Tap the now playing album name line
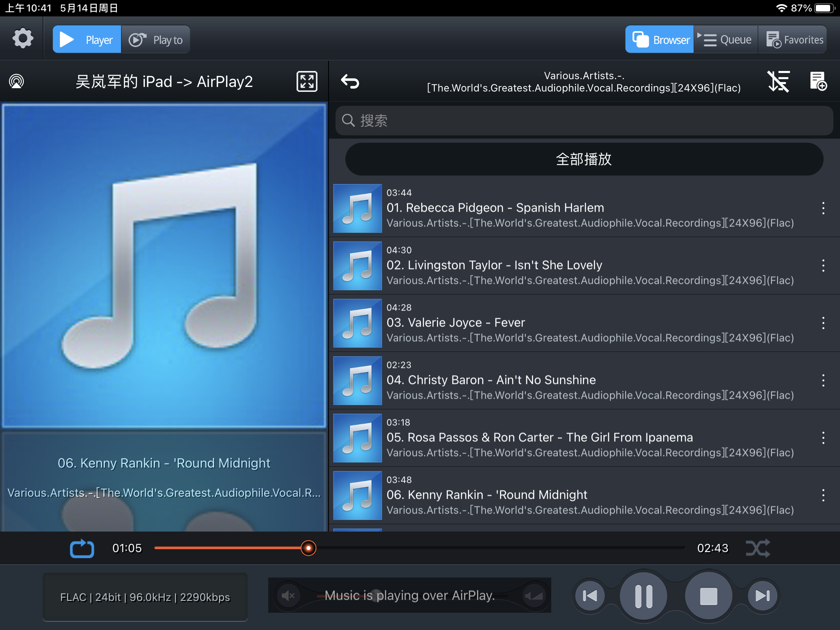Screen dimensions: 840x630 click(164, 493)
